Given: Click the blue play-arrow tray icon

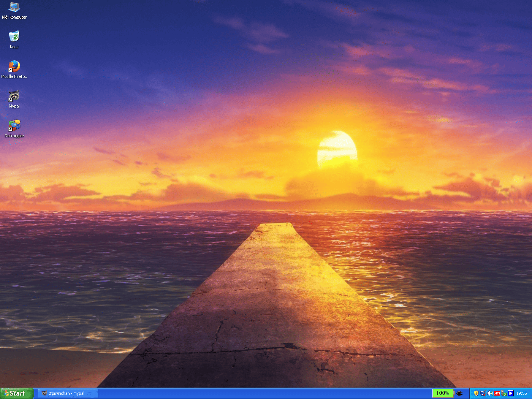Looking at the screenshot, I should point(511,393).
